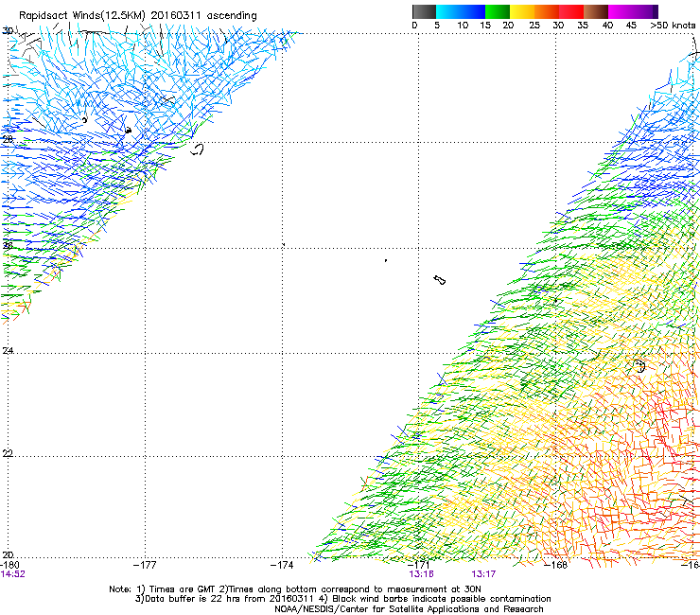
Task: Click the longitude label '-168'
Action: [555, 565]
